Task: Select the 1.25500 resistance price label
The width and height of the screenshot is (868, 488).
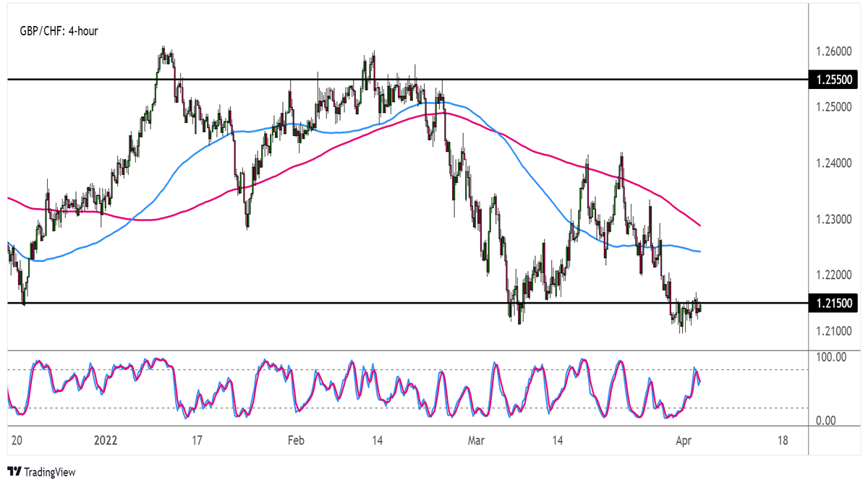Action: pyautogui.click(x=833, y=79)
